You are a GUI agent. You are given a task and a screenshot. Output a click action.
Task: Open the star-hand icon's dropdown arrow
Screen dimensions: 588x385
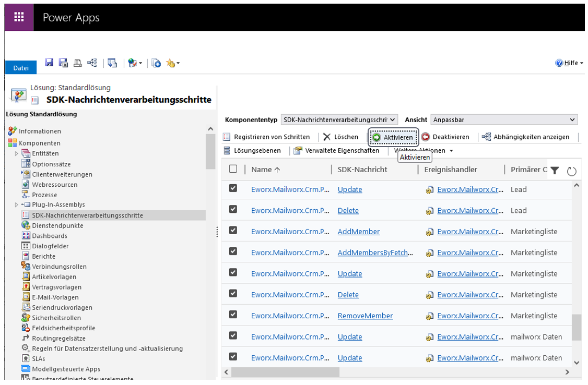[178, 63]
